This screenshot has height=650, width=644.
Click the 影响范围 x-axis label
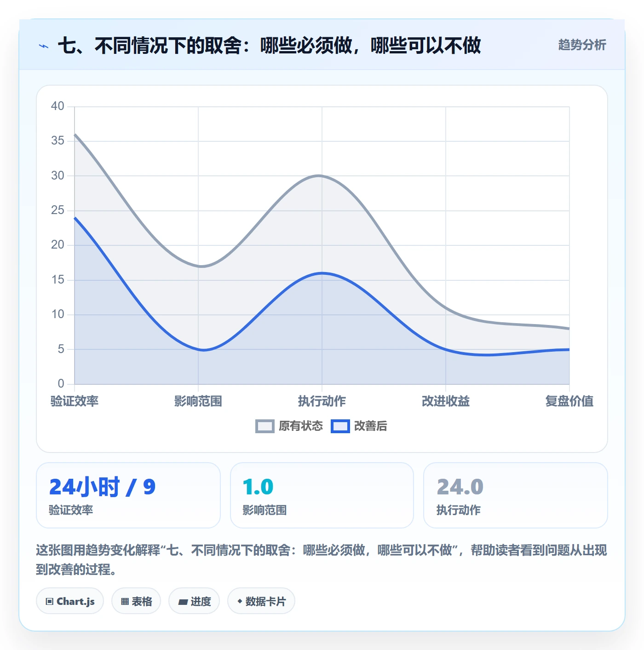point(198,401)
